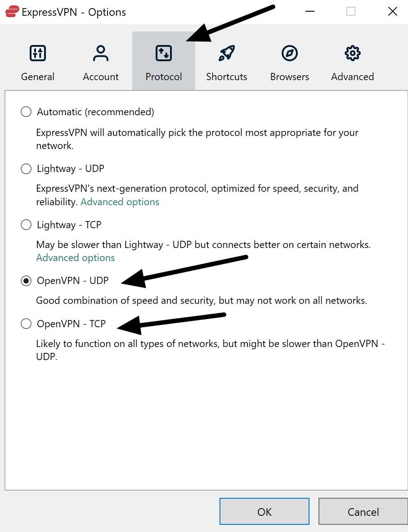Open Advanced options for Lightway - UDP
This screenshot has height=532, width=408.
pyautogui.click(x=120, y=202)
